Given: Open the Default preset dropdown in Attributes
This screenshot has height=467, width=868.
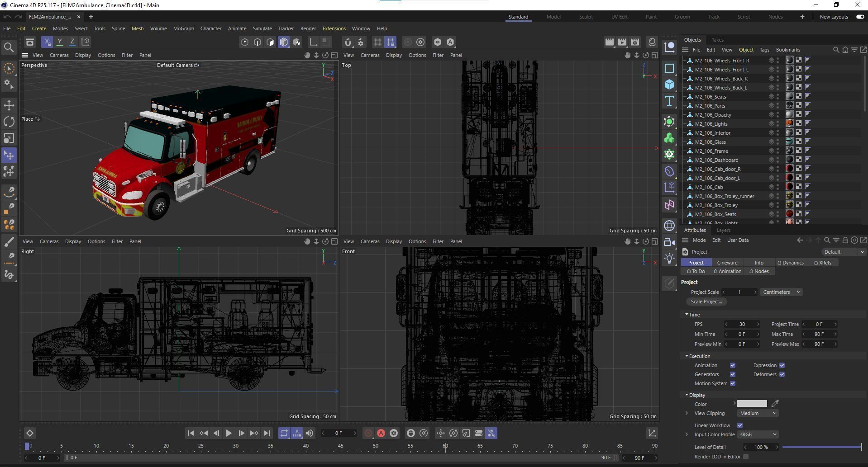Looking at the screenshot, I should [x=844, y=252].
